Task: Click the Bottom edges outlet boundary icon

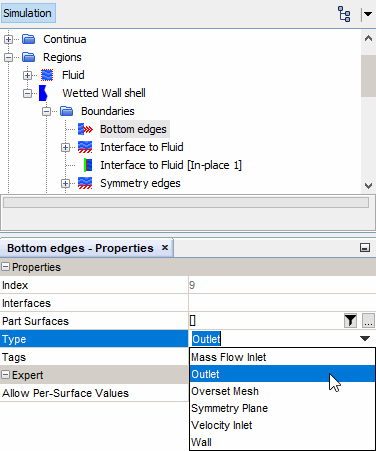Action: [85, 129]
